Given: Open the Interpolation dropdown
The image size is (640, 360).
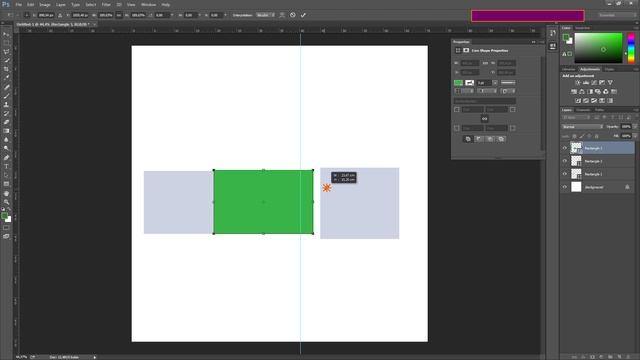Looking at the screenshot, I should tap(265, 15).
